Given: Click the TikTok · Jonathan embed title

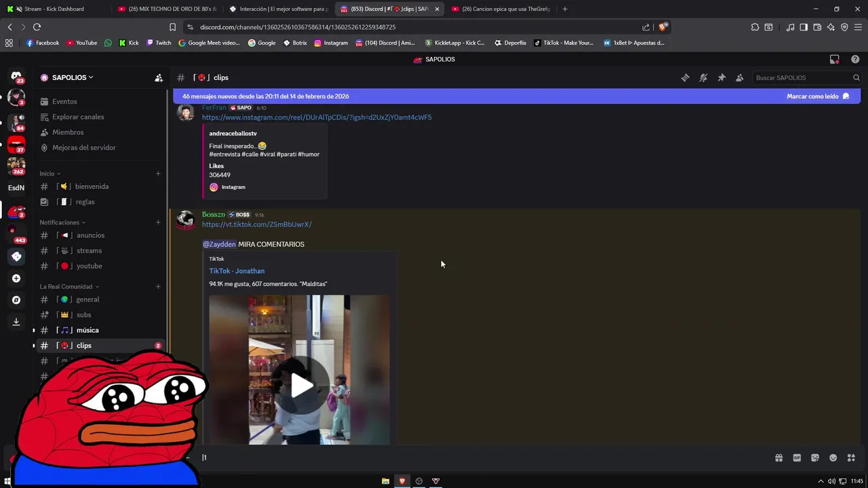Looking at the screenshot, I should 237,271.
